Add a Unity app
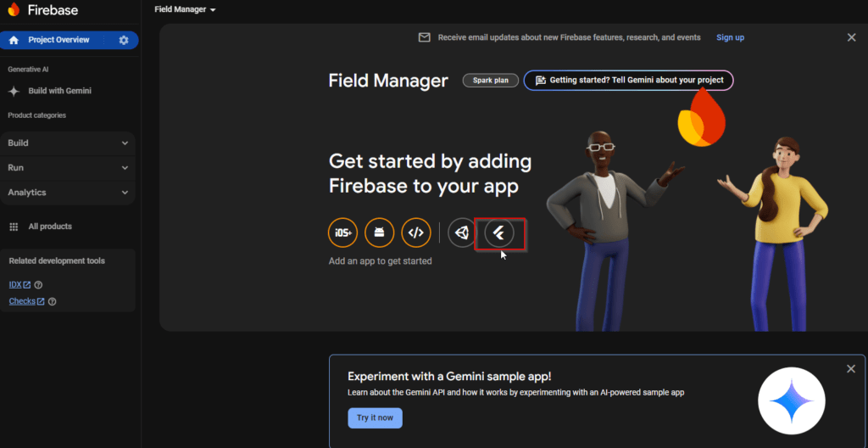Screen dimensions: 868x448 coord(462,232)
